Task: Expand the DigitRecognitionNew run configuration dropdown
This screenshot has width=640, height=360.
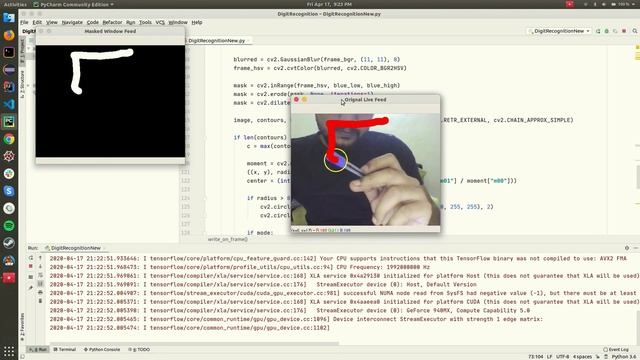Action: (559, 31)
